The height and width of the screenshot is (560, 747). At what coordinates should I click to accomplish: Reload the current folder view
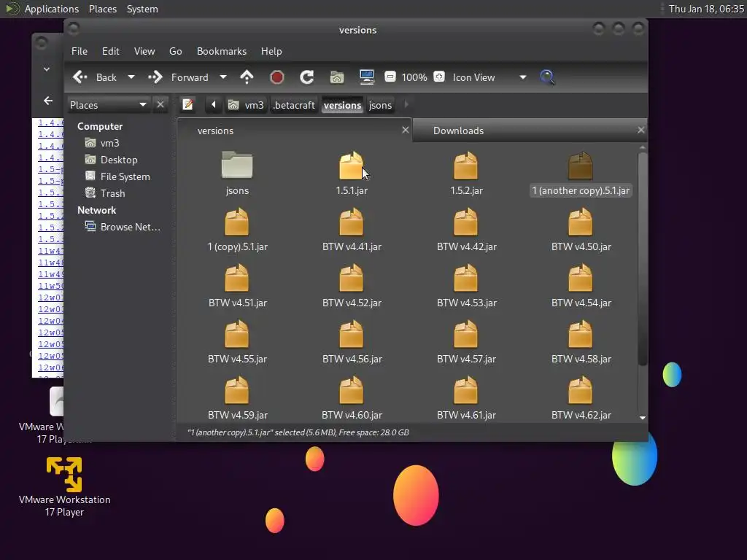click(307, 77)
